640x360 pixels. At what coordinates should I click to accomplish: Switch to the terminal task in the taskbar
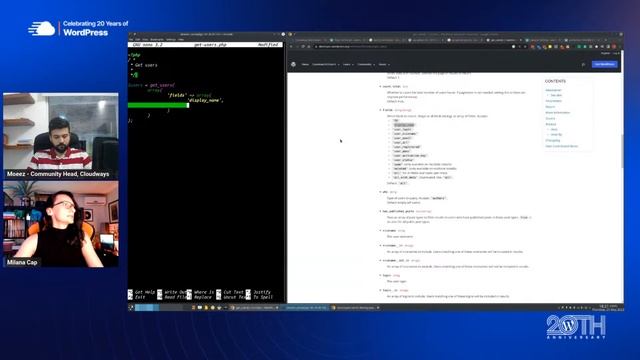(x=305, y=307)
